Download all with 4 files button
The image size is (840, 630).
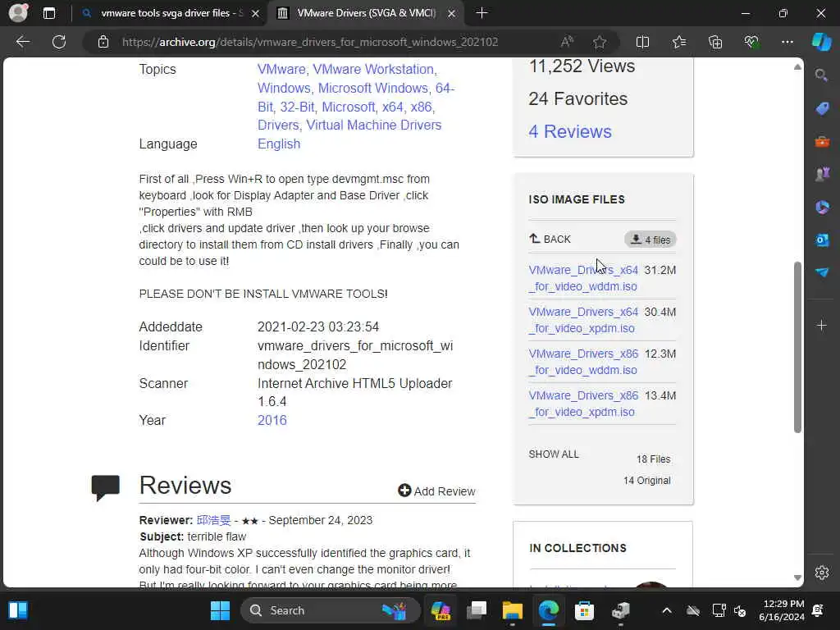tap(651, 240)
